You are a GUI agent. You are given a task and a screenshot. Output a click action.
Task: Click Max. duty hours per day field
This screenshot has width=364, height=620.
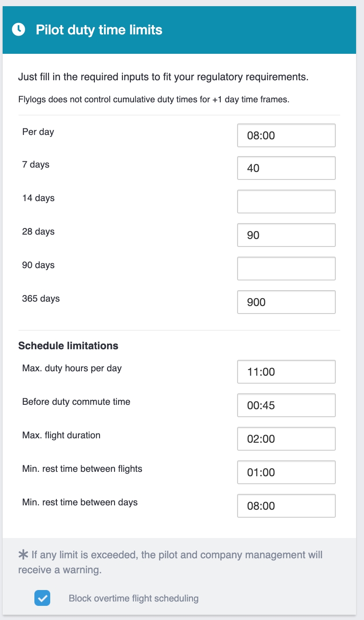click(x=286, y=372)
